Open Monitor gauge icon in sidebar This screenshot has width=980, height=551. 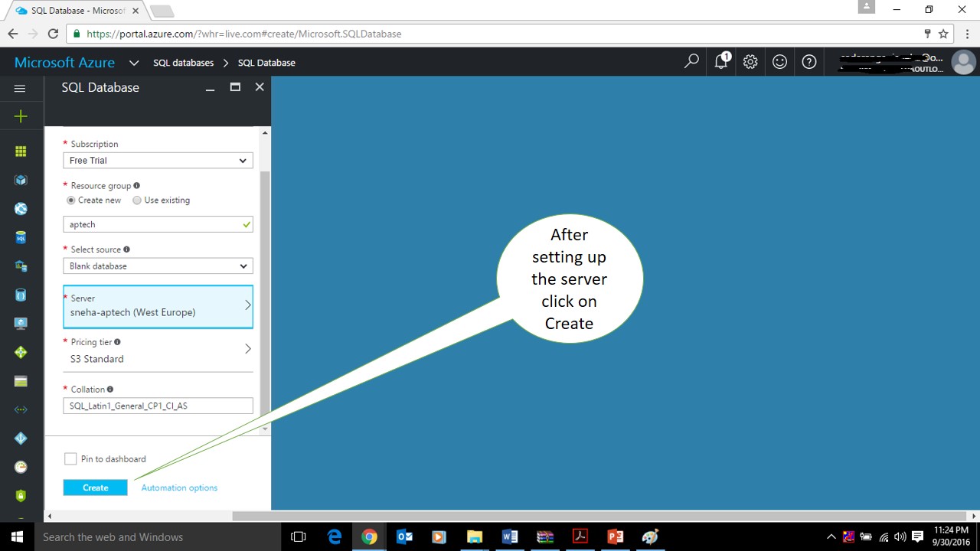click(21, 467)
